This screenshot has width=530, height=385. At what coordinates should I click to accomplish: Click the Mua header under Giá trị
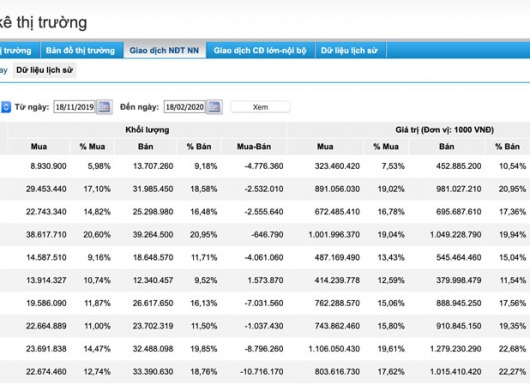(x=325, y=146)
